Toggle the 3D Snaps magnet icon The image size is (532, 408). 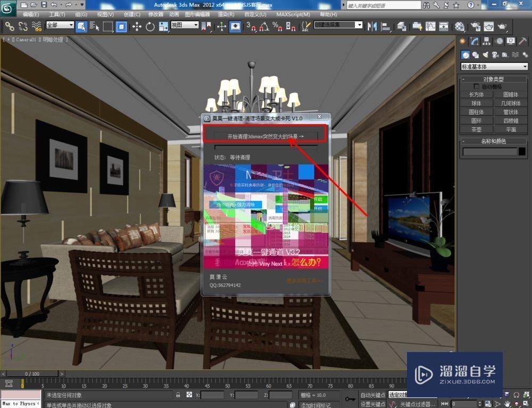(x=252, y=26)
